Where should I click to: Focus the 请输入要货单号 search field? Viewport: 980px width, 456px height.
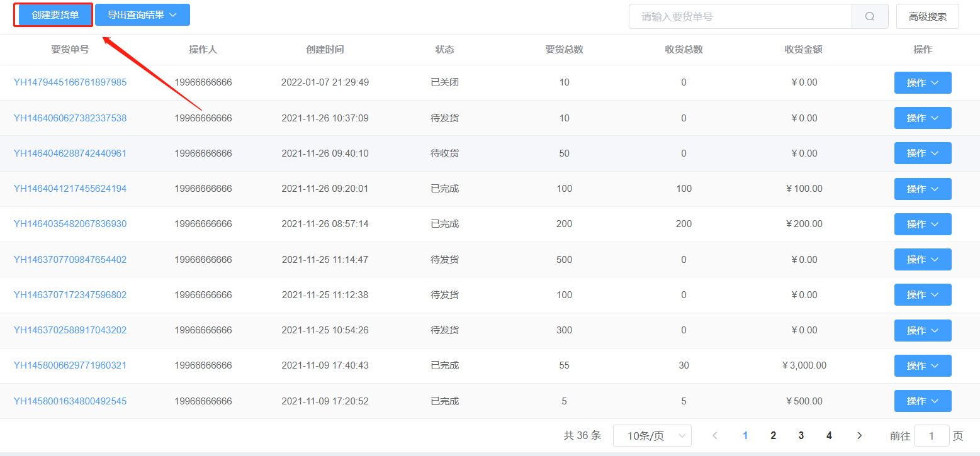(x=740, y=16)
